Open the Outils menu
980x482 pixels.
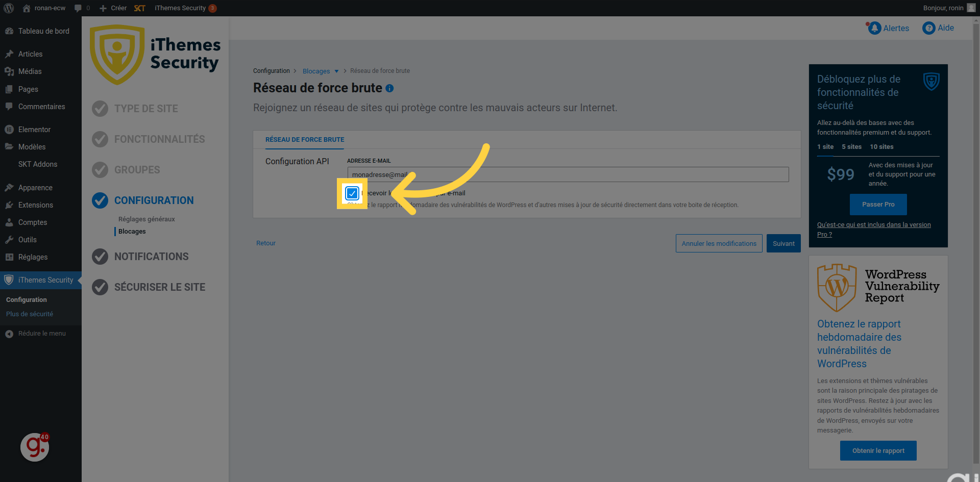[x=41, y=240]
